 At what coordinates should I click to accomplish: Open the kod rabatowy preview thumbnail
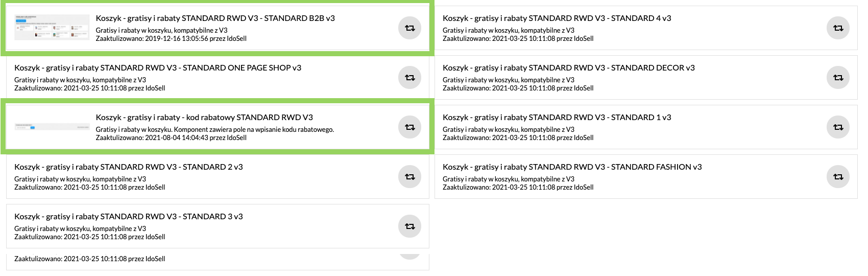tap(52, 127)
